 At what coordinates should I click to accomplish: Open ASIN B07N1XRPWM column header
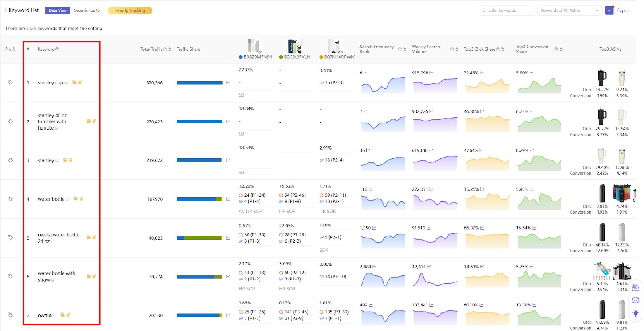click(x=340, y=57)
